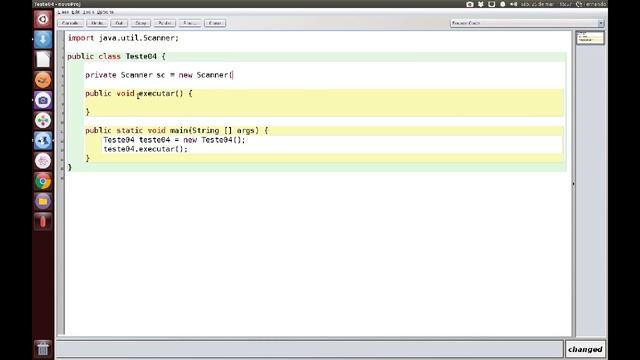Click the Compile button in BlueJ toolbar

71,23
